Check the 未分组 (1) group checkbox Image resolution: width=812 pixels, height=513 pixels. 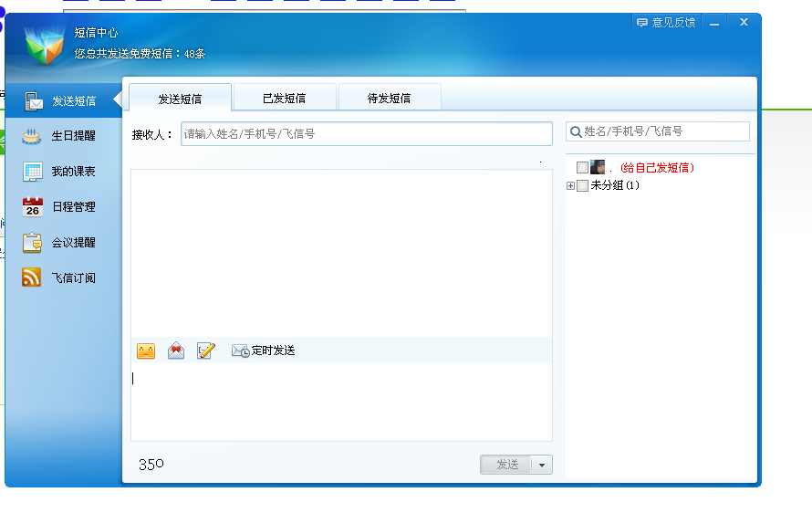(x=582, y=185)
